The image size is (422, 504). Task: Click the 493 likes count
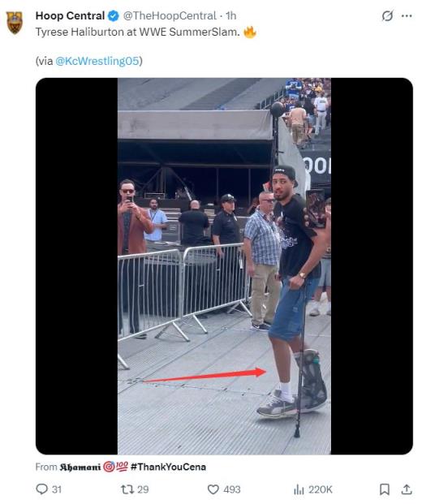tap(232, 489)
